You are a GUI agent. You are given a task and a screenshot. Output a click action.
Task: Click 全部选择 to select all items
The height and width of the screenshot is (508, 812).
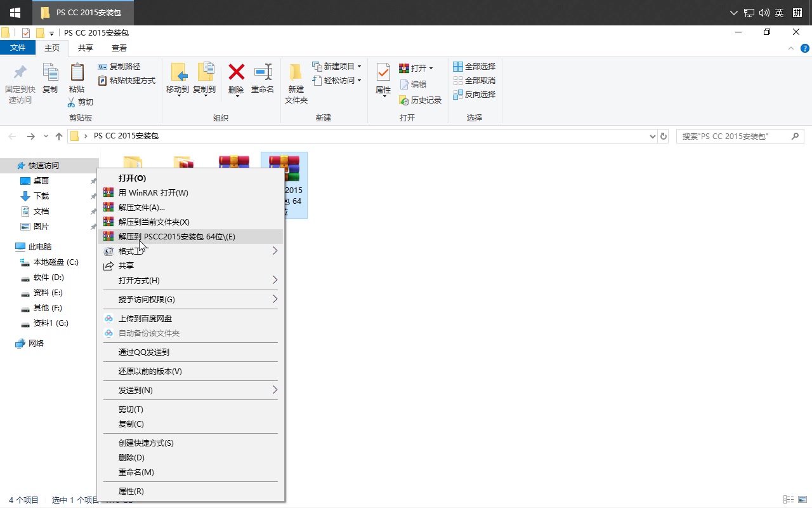pyautogui.click(x=475, y=66)
